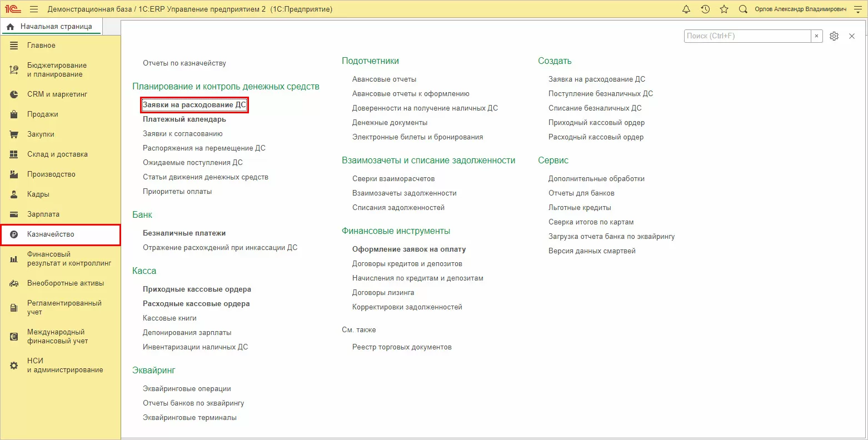Open Оформление заявок на оплату
Viewport: 868px width, 440px height.
[409, 249]
